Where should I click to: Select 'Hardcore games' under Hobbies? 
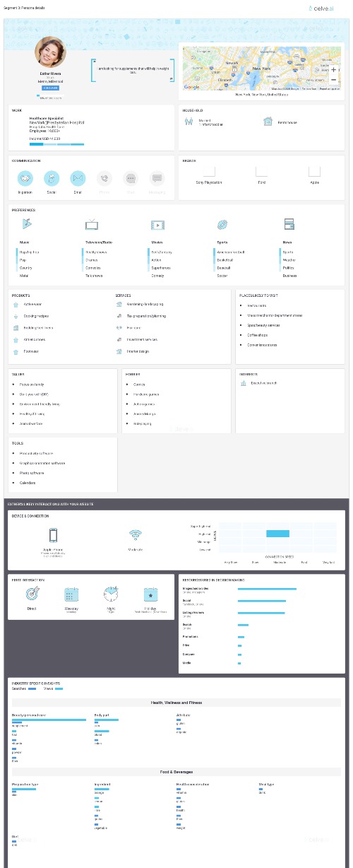145,394
